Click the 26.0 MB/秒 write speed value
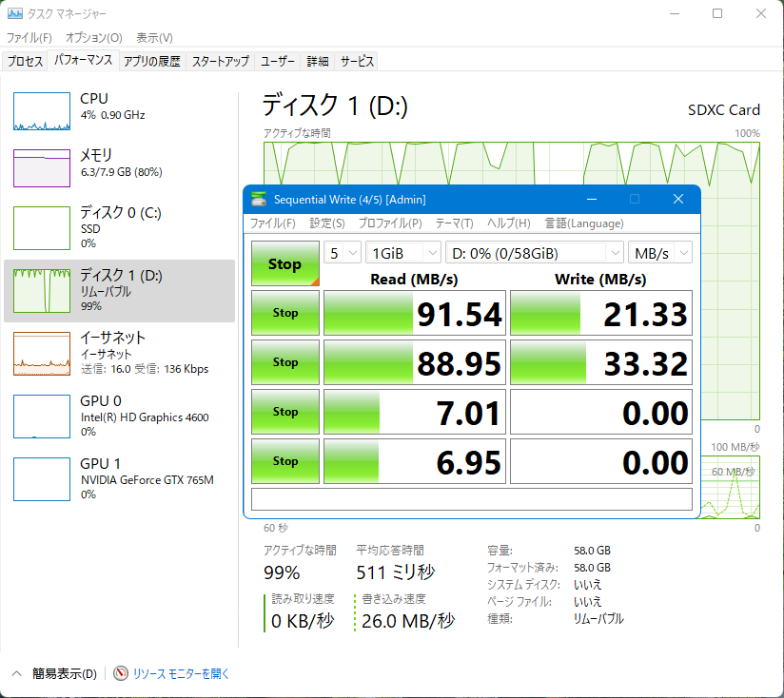This screenshot has height=698, width=784. point(408,621)
